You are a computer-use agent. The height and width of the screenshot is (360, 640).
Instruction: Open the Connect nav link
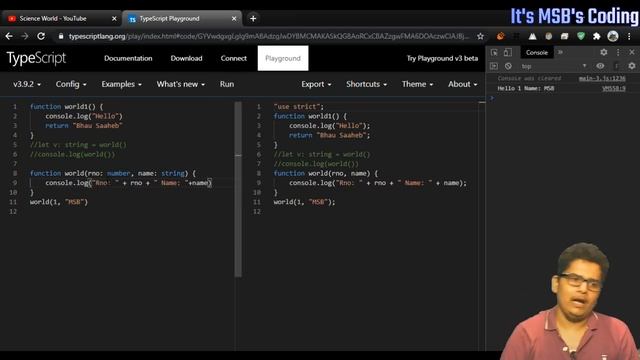coord(233,58)
